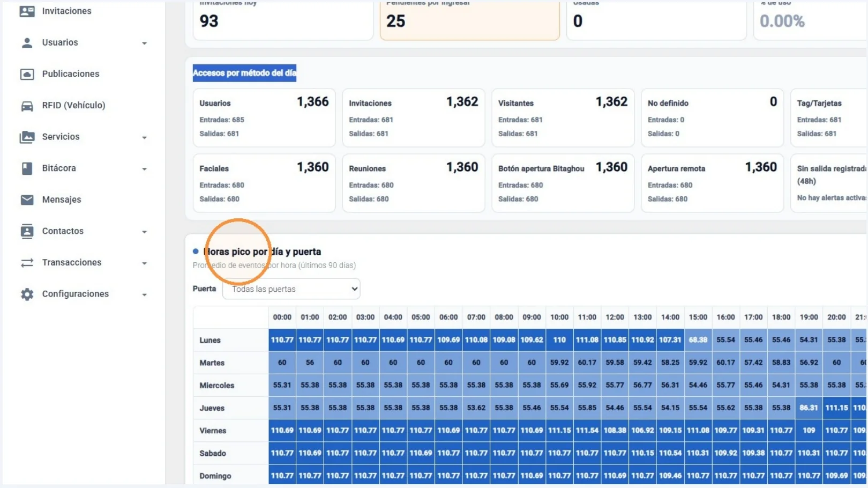Click the 93 invitations today card

coord(283,20)
